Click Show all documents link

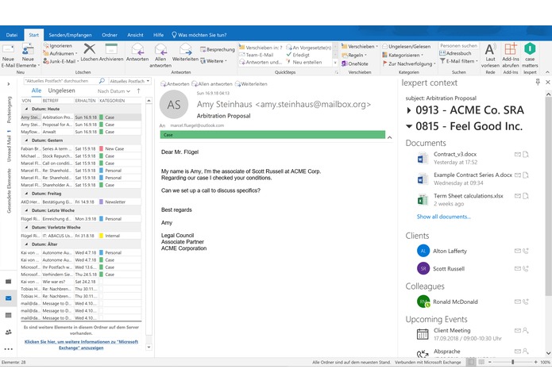(x=443, y=217)
